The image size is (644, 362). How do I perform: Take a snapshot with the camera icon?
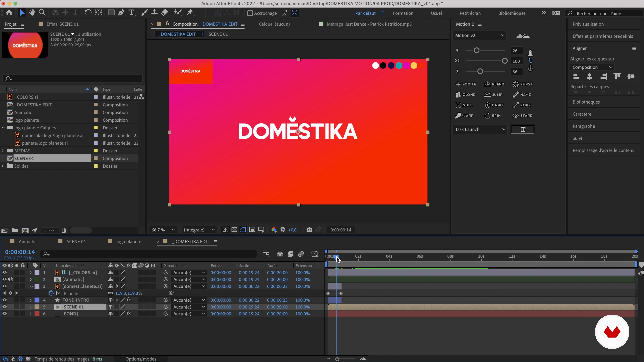pyautogui.click(x=309, y=230)
